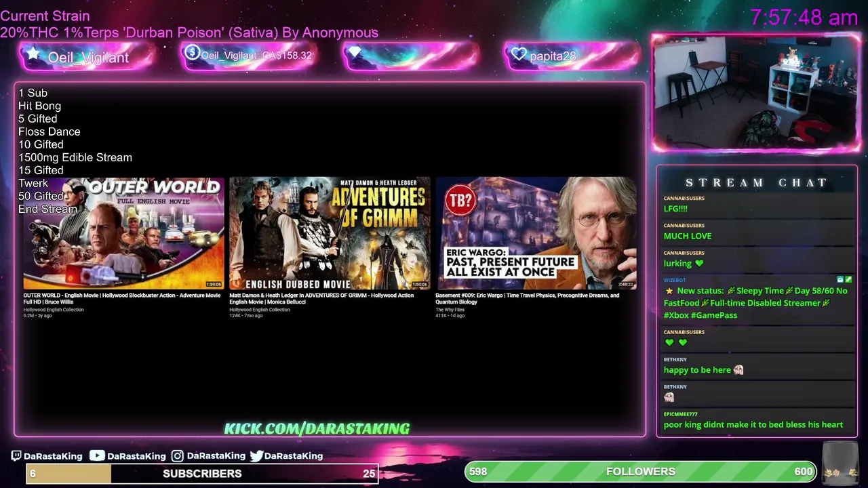The height and width of the screenshot is (488, 868).
Task: Click the WIZEBOT username in chat
Action: click(x=675, y=280)
